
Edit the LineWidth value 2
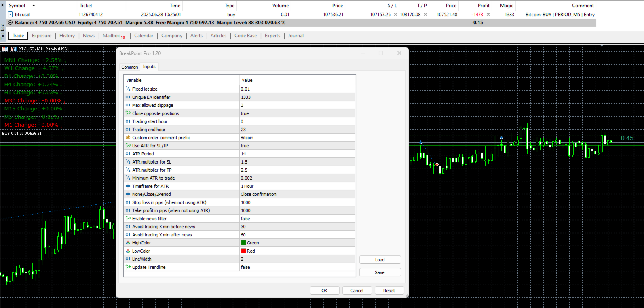(298, 259)
